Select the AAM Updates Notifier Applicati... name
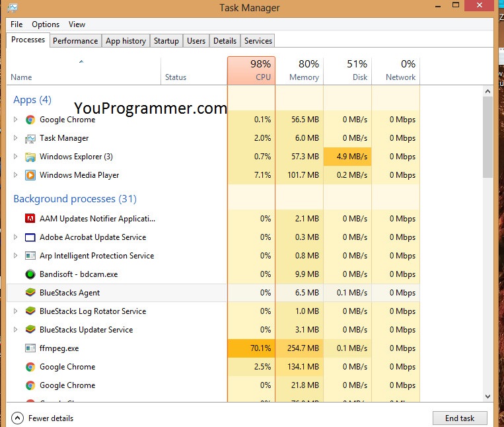The height and width of the screenshot is (427, 504). [x=97, y=219]
